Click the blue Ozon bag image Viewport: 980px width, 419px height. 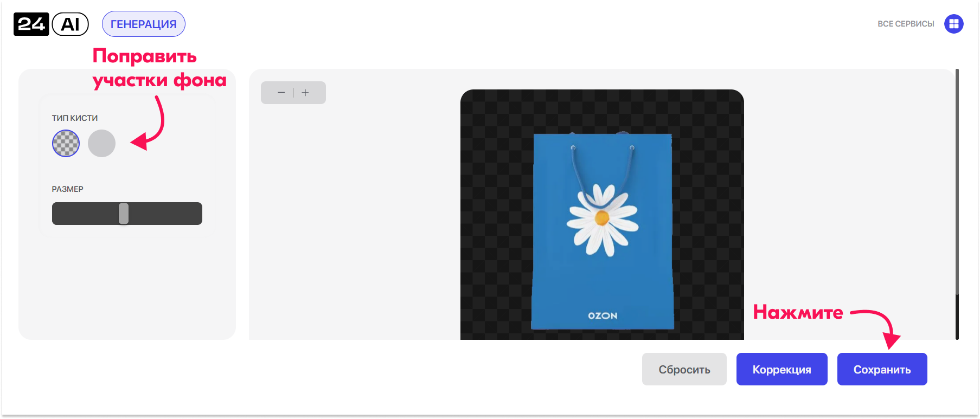pyautogui.click(x=603, y=231)
